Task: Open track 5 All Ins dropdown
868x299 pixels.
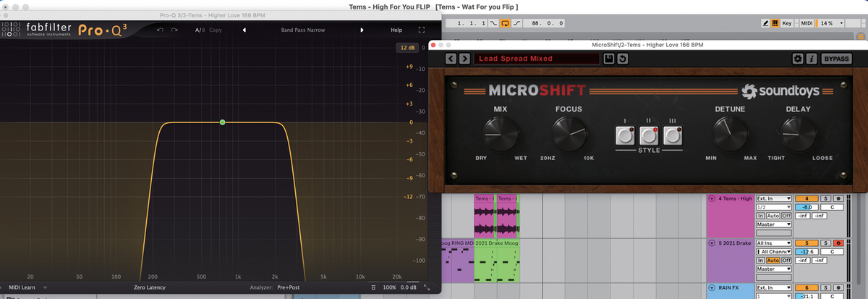Action: click(x=773, y=243)
